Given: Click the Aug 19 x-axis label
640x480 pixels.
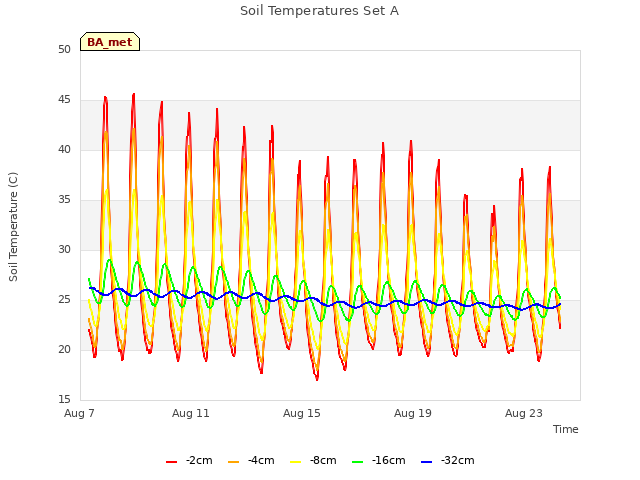Looking at the screenshot, I should [413, 413].
